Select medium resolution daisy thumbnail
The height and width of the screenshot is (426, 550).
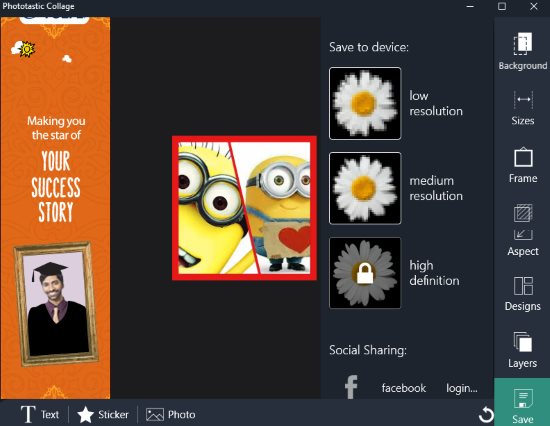(x=365, y=188)
